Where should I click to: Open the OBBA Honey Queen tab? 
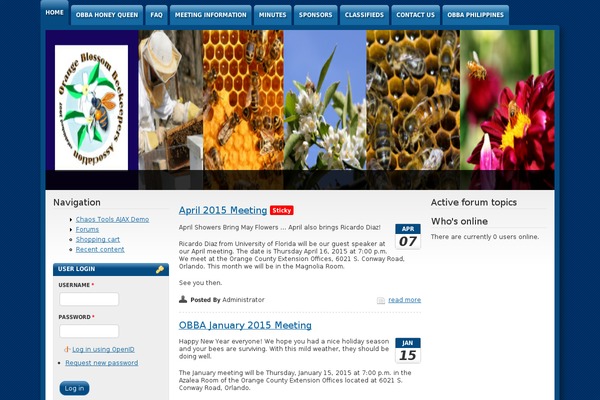click(x=107, y=15)
